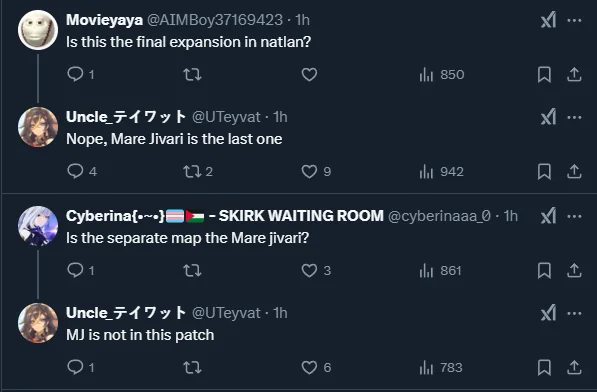Like Movieyaya's tweet about final expansion
The image size is (597, 392).
pyautogui.click(x=309, y=74)
